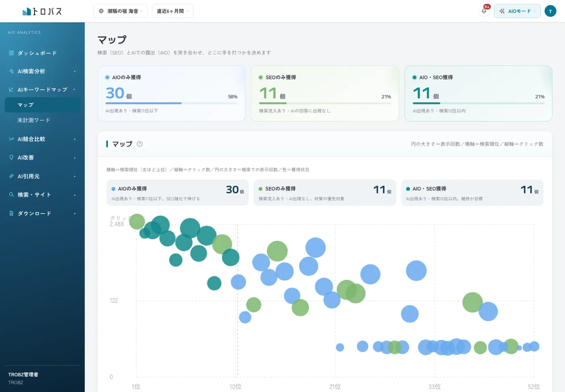This screenshot has height=392, width=565.
Task: Click the AIO・SEO獲得 11個 summary card
Action: pos(478,94)
